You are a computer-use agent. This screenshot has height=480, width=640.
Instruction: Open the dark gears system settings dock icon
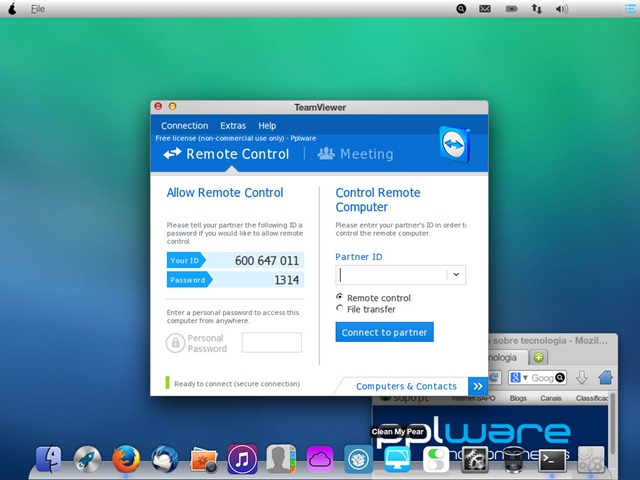click(x=474, y=460)
